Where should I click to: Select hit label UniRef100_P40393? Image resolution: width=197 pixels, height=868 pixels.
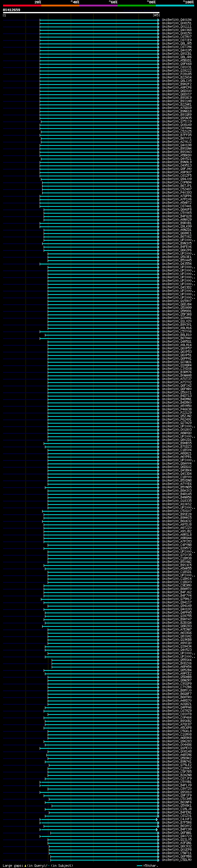[176, 192]
